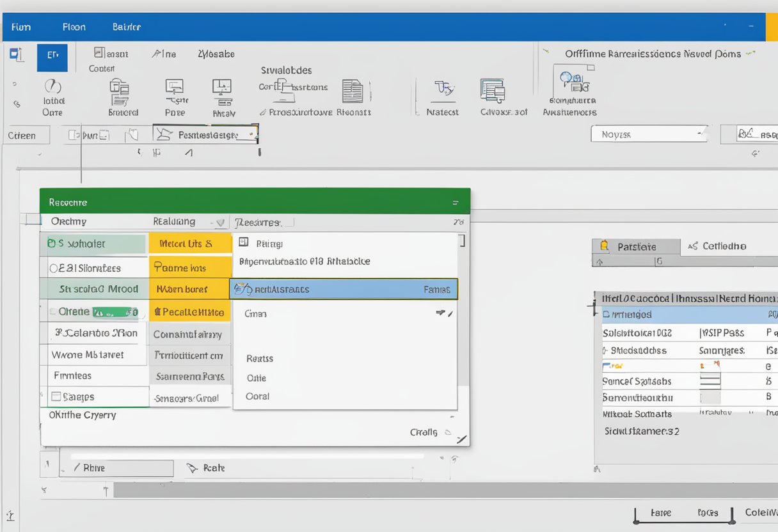
Task: Open the Pasmtest dropdown in toolbar
Action: coord(206,135)
